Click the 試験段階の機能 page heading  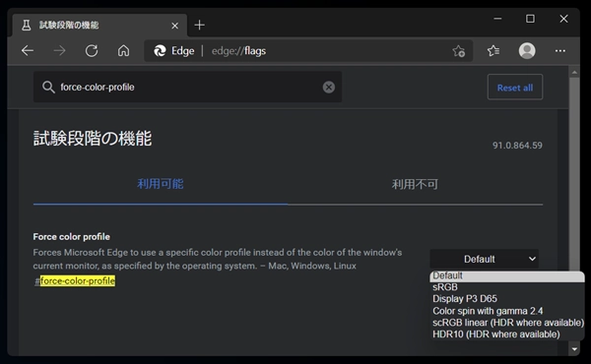(x=93, y=139)
